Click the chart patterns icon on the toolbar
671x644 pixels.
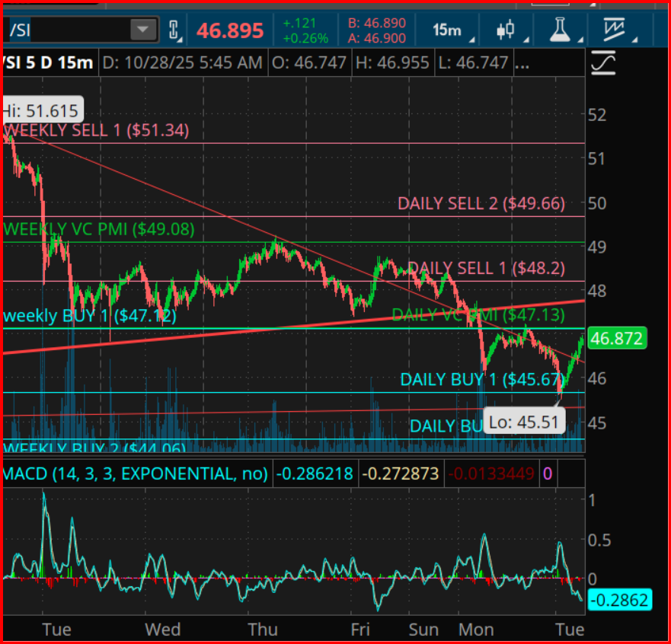615,29
